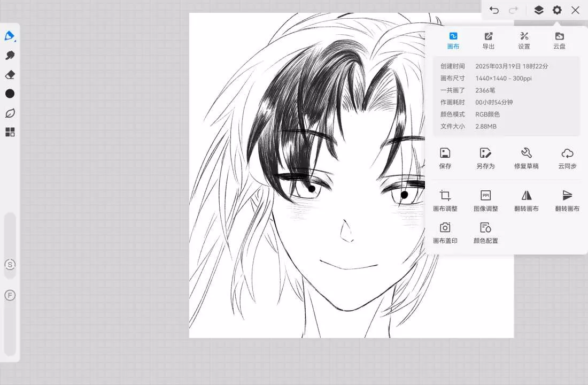This screenshot has width=588, height=385.
Task: Click 另存为 to save as
Action: [x=485, y=158]
